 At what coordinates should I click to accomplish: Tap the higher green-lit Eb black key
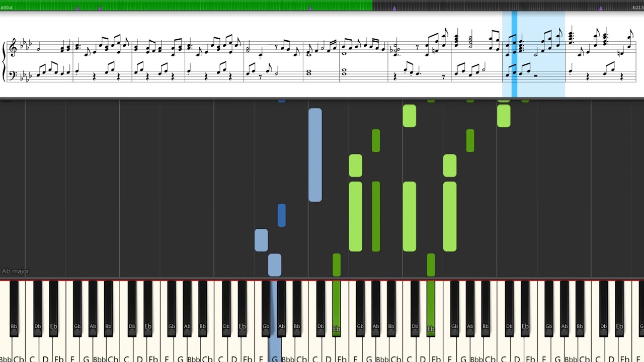[431, 308]
